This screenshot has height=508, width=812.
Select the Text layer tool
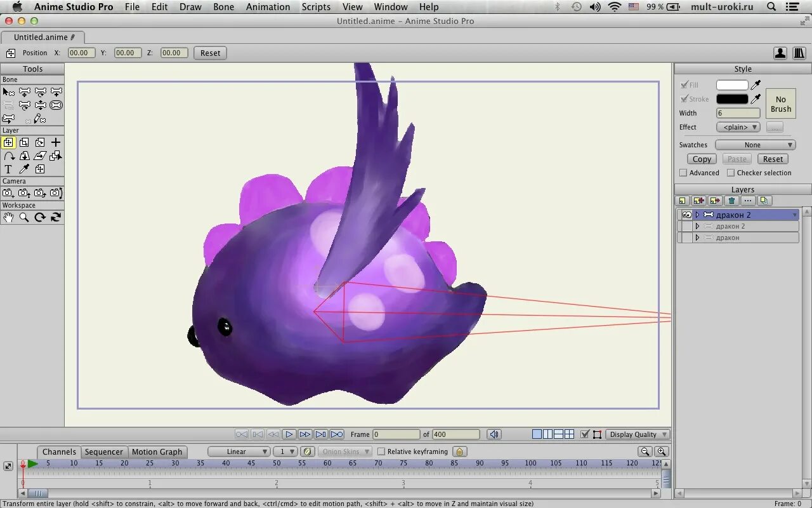coord(8,169)
